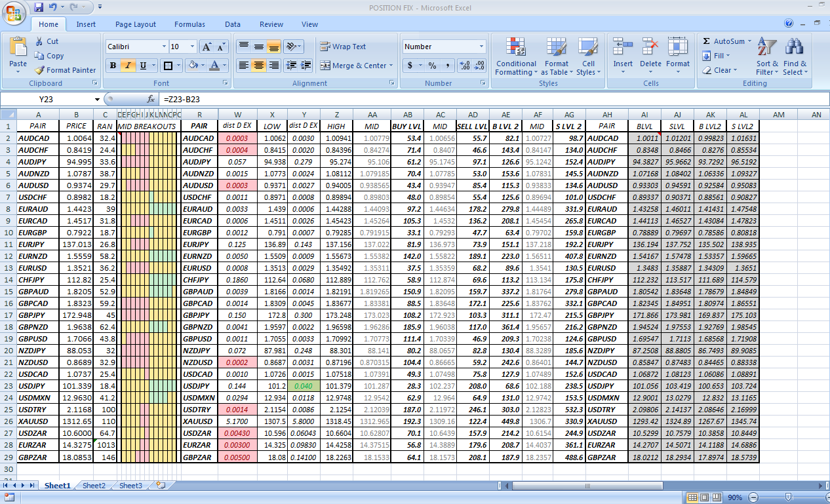
Task: Click the Format Painter brush icon
Action: (40, 70)
